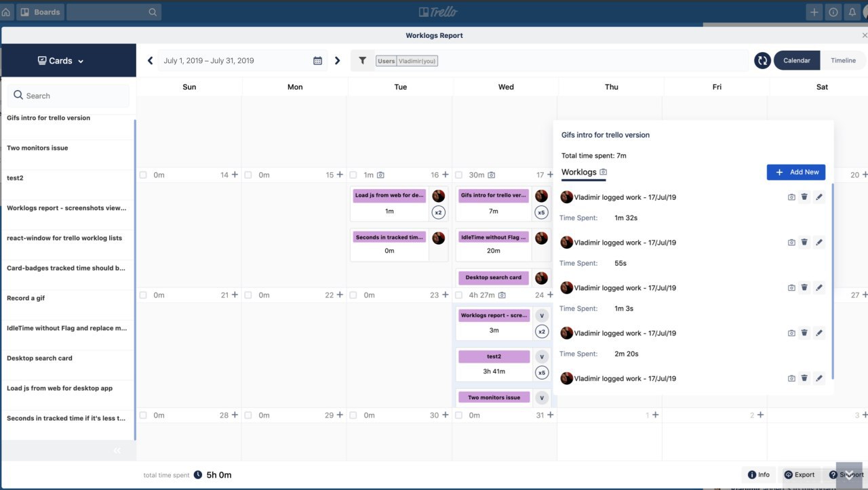Delete the 1m 3s worklog entry

click(x=804, y=287)
